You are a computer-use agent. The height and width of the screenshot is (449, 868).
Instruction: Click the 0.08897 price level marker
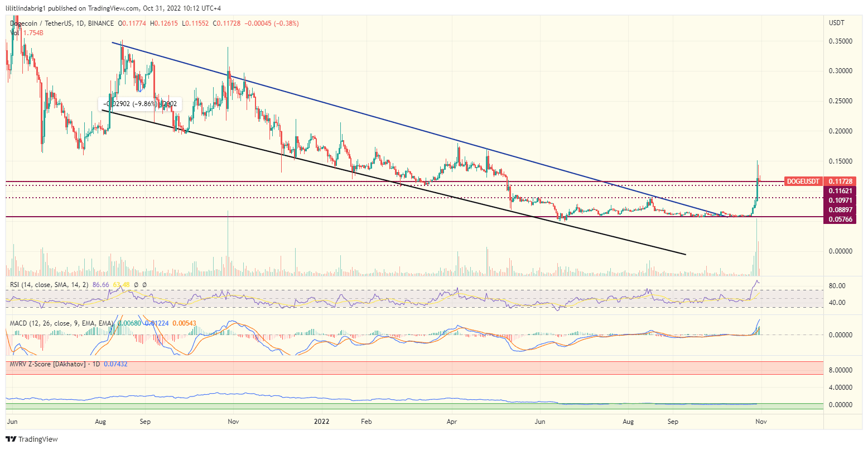coord(840,210)
